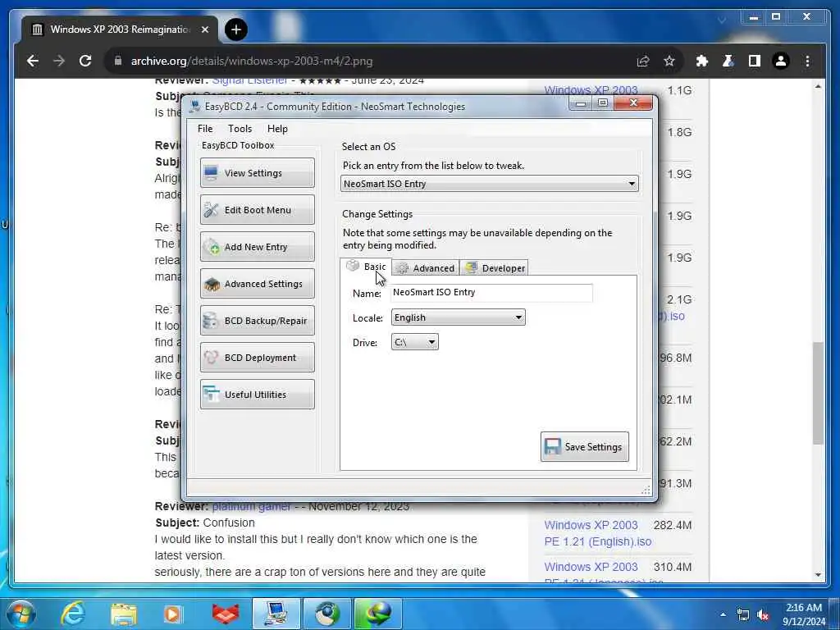Image resolution: width=840 pixels, height=630 pixels.
Task: Select the Windows XP 2003 Reimagination tab
Action: pos(120,30)
